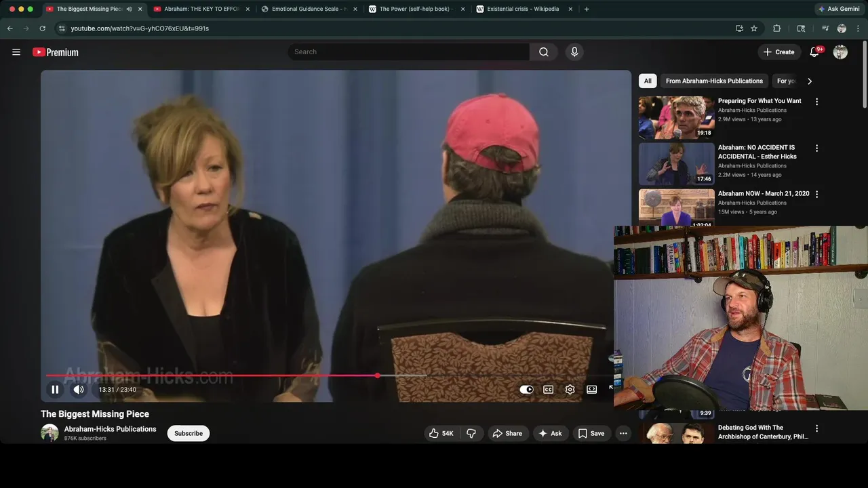Open Abraham-Hicks Publications channel name link
Viewport: 868px width, 488px height.
110,429
